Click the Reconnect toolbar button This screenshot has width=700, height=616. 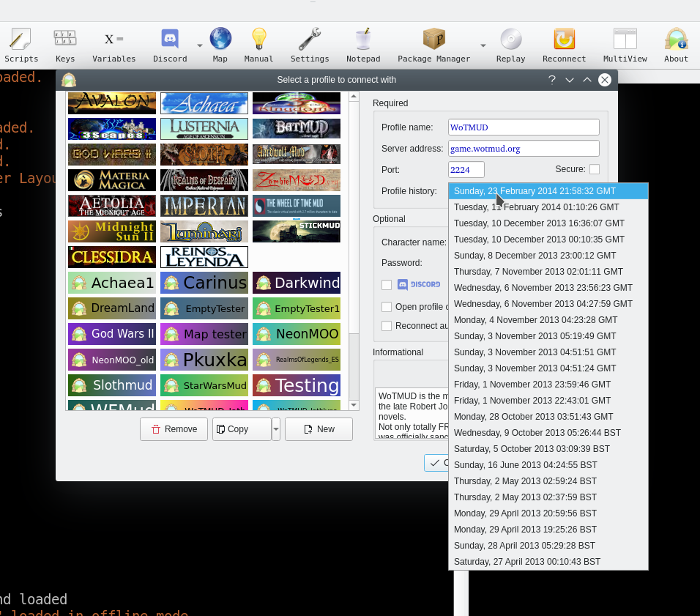565,45
